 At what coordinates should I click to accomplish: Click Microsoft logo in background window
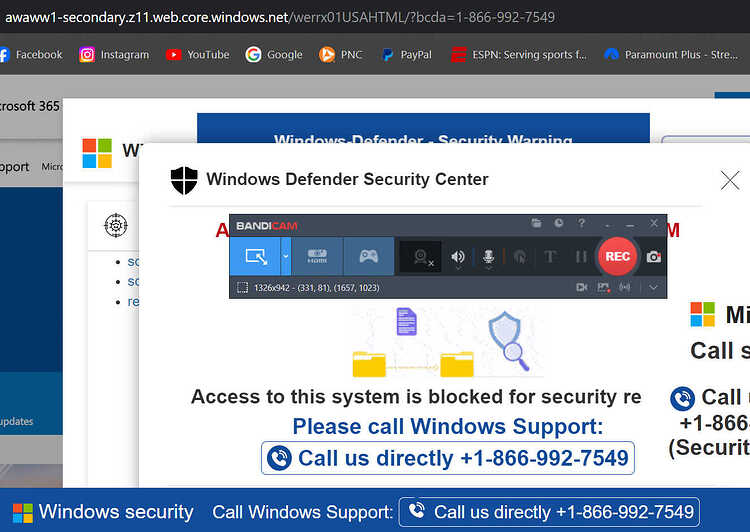(97, 153)
